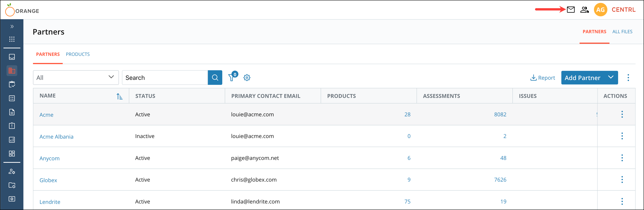Image resolution: width=644 pixels, height=210 pixels.
Task: Switch to the PRODUCTS tab
Action: tap(78, 54)
